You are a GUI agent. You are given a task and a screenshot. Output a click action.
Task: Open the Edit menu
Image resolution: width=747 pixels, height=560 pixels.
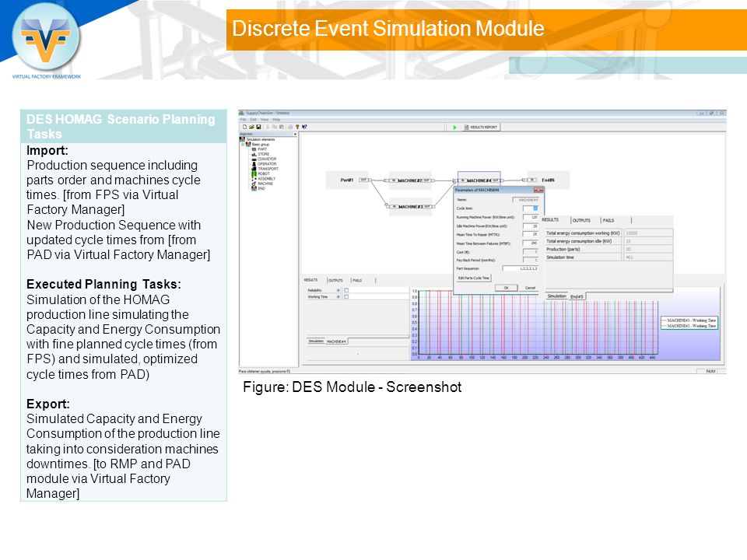254,120
